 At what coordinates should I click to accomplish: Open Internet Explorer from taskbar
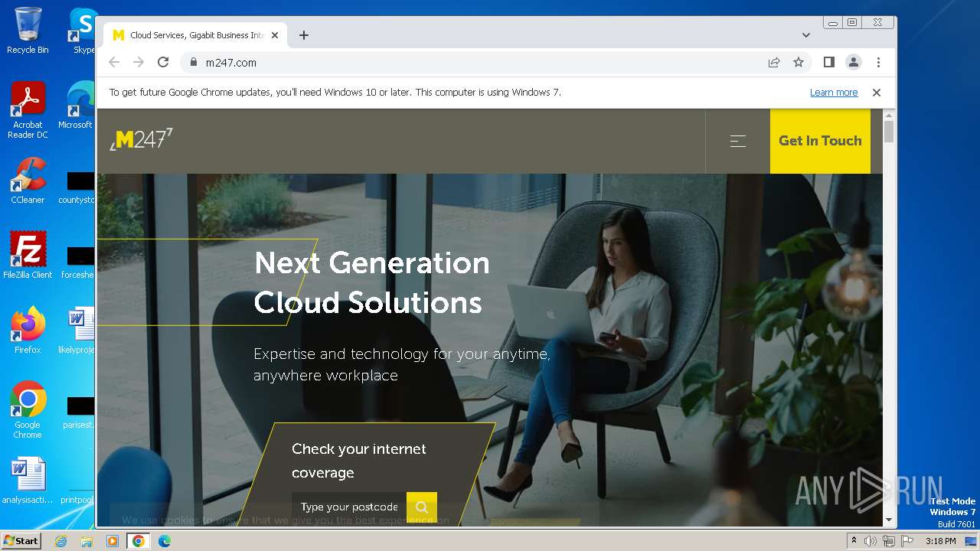tap(61, 541)
